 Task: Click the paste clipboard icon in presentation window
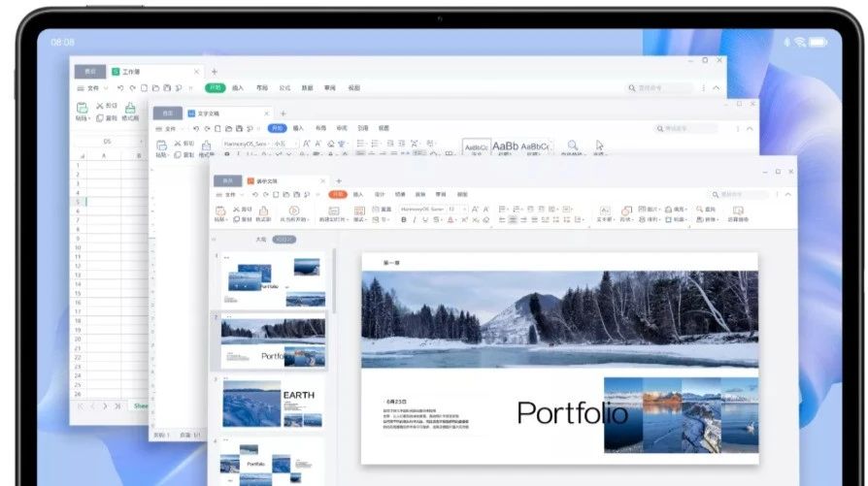(x=220, y=211)
